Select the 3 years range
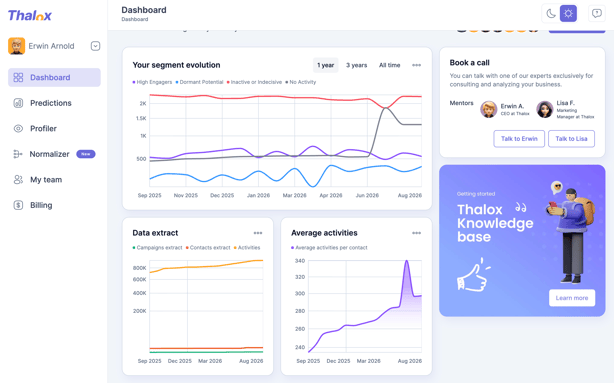The width and height of the screenshot is (614, 383). tap(356, 65)
